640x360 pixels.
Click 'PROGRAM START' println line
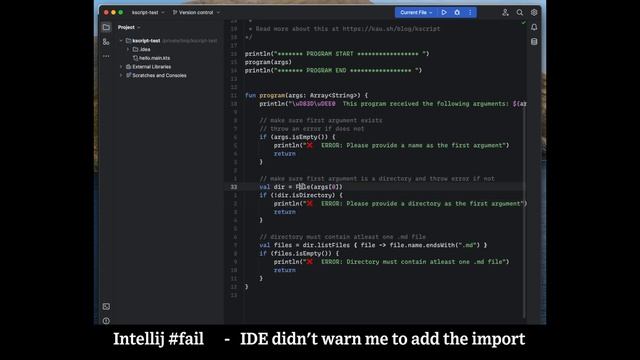pyautogui.click(x=337, y=54)
